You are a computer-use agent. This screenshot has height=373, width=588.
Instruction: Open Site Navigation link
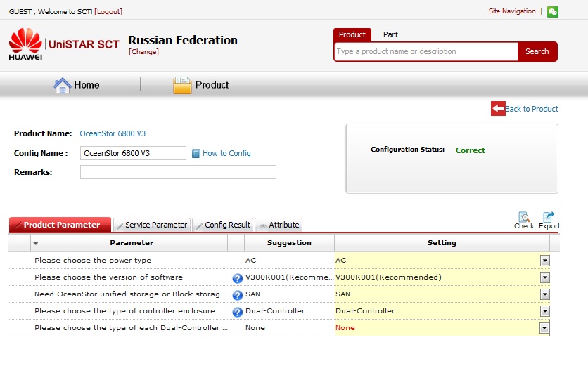512,11
